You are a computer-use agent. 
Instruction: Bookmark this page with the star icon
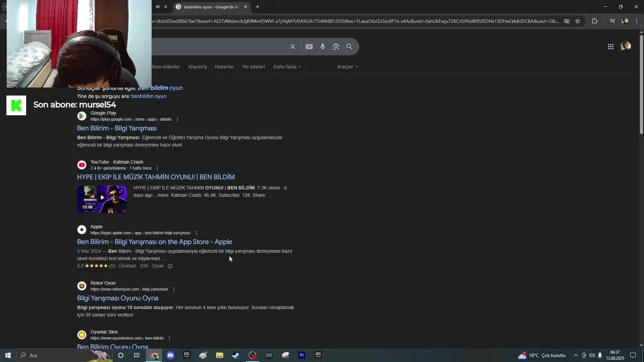(x=578, y=21)
